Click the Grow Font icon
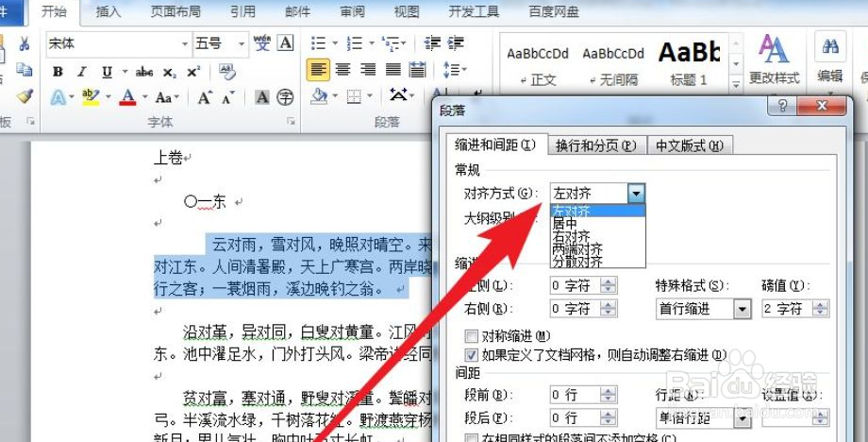The image size is (868, 442). [205, 98]
